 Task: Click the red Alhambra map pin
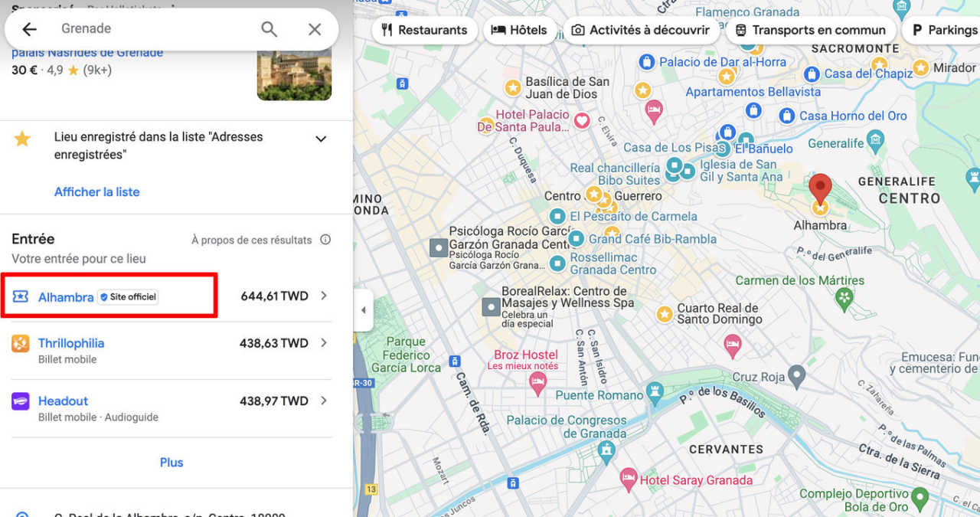pos(820,189)
